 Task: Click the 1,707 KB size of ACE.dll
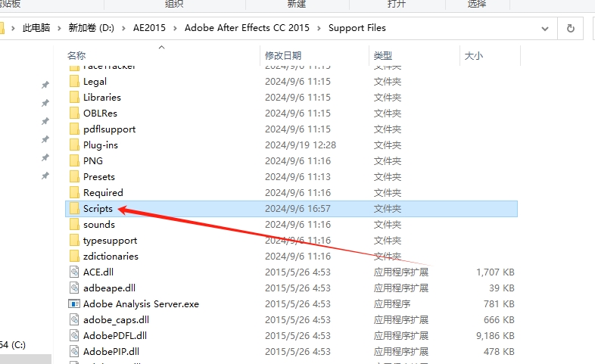click(495, 272)
